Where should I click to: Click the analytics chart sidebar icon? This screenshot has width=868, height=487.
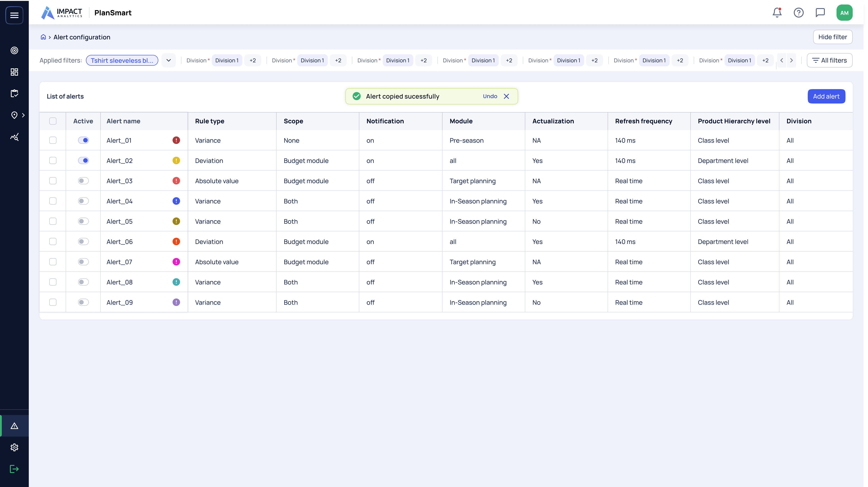click(x=14, y=137)
